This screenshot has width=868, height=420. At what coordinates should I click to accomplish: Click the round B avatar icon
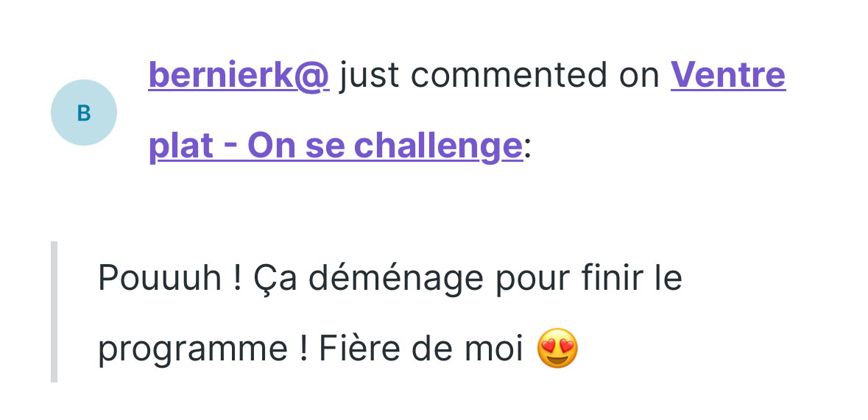[84, 113]
